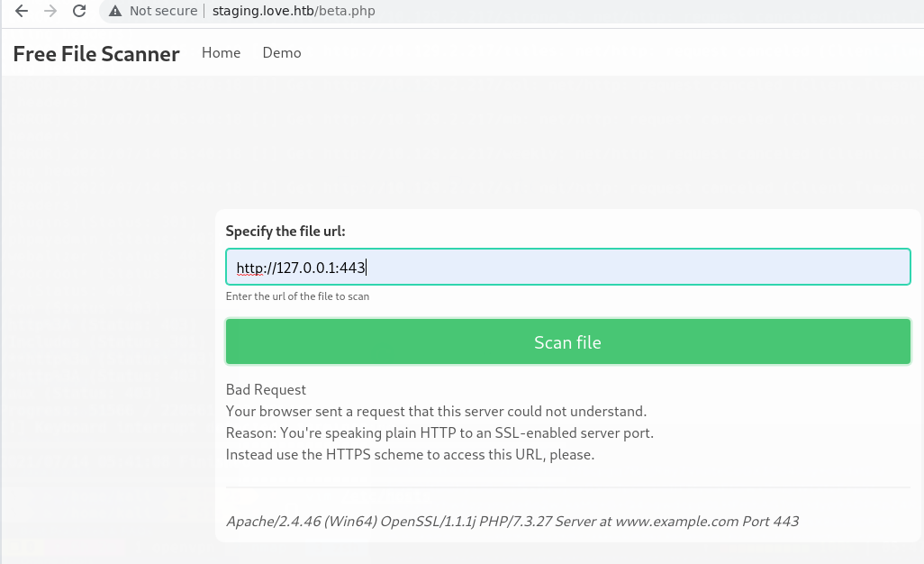
Task: Click the "Enter the url of the file" hint
Action: pos(297,296)
